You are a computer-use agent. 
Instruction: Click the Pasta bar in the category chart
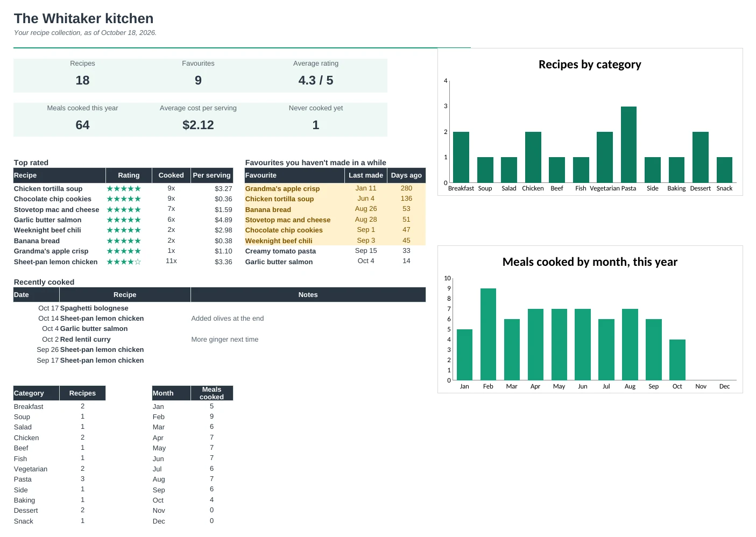tap(628, 145)
